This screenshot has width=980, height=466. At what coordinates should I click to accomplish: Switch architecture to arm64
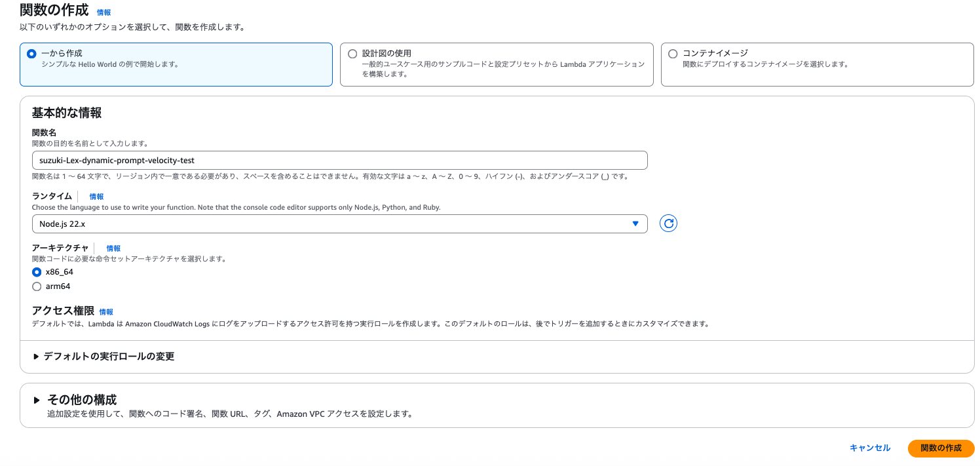pos(37,286)
